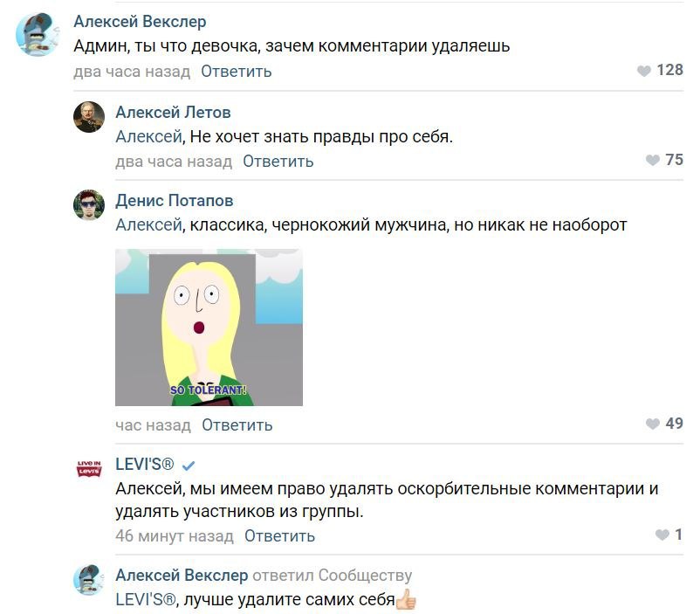Screen dimensions: 700x614
Task: Like Алексей Летов's comment heart icon
Action: click(x=652, y=160)
